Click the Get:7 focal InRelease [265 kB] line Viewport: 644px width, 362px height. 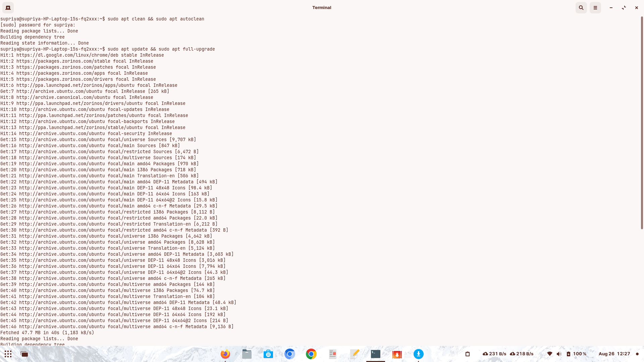pyautogui.click(x=85, y=92)
